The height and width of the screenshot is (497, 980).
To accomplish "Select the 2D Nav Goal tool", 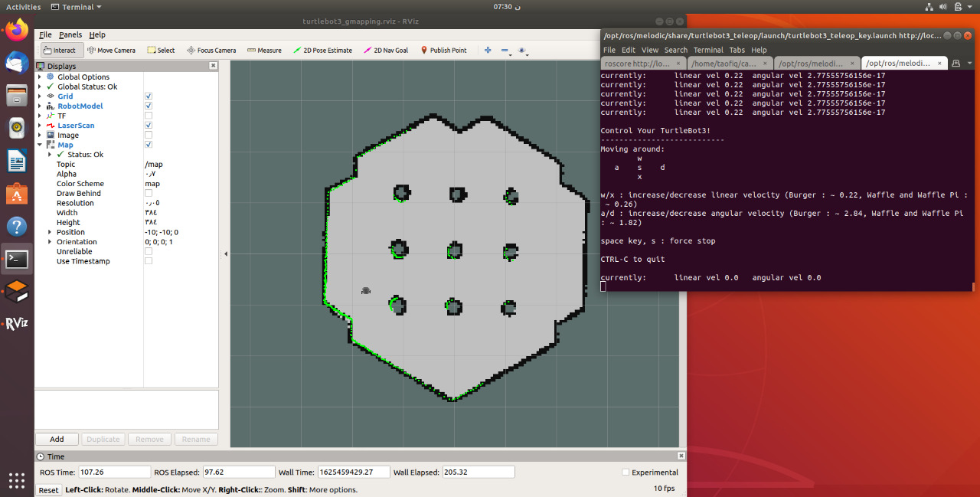I will pos(386,50).
